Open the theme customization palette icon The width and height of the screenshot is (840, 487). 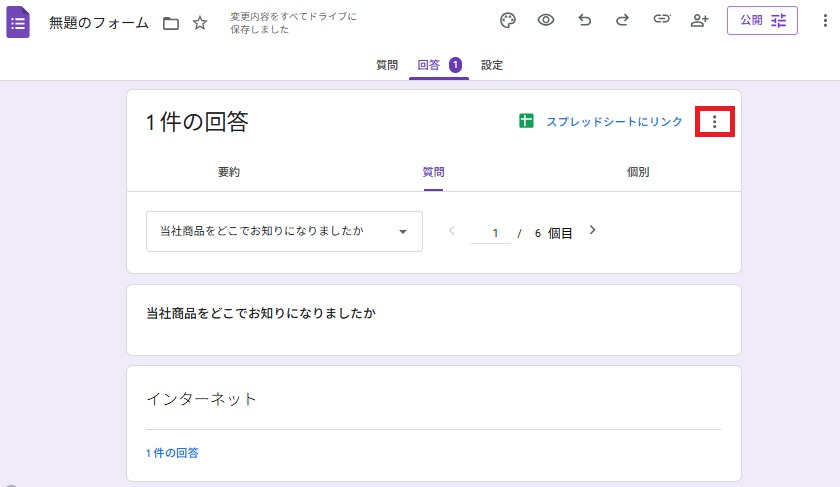508,20
